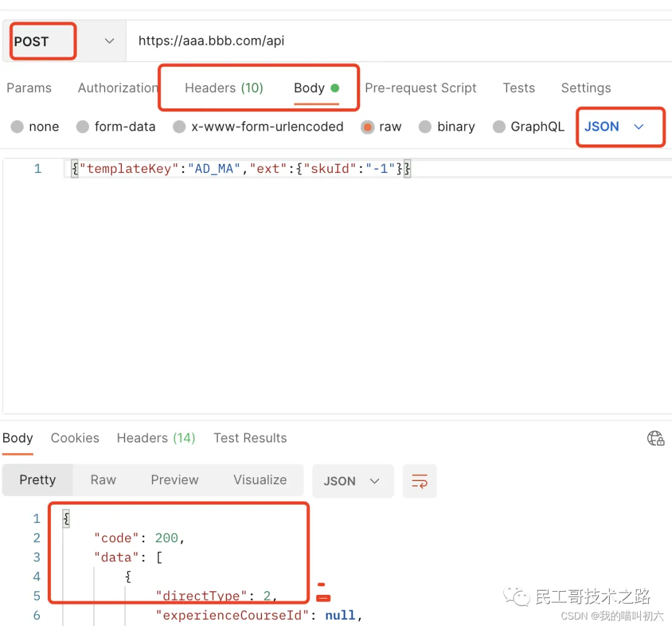This screenshot has height=626, width=672.
Task: Select the raw body radio button
Action: click(367, 128)
